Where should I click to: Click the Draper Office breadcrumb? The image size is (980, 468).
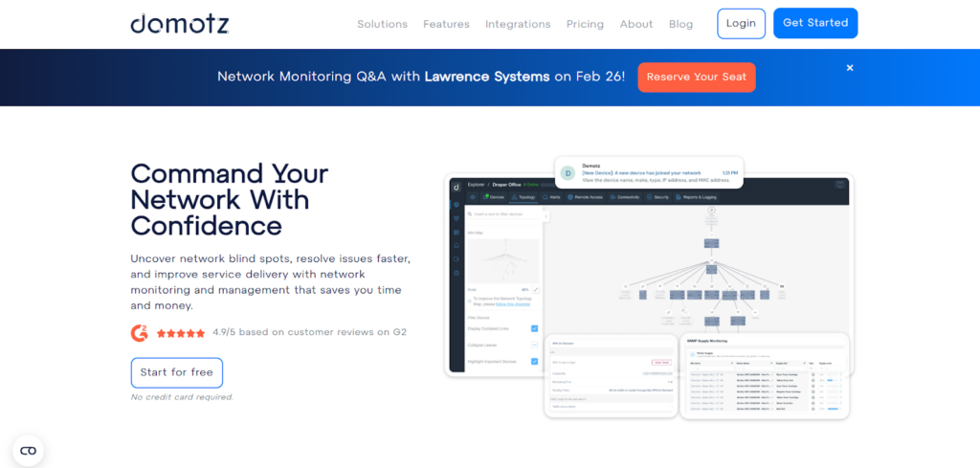click(x=506, y=185)
